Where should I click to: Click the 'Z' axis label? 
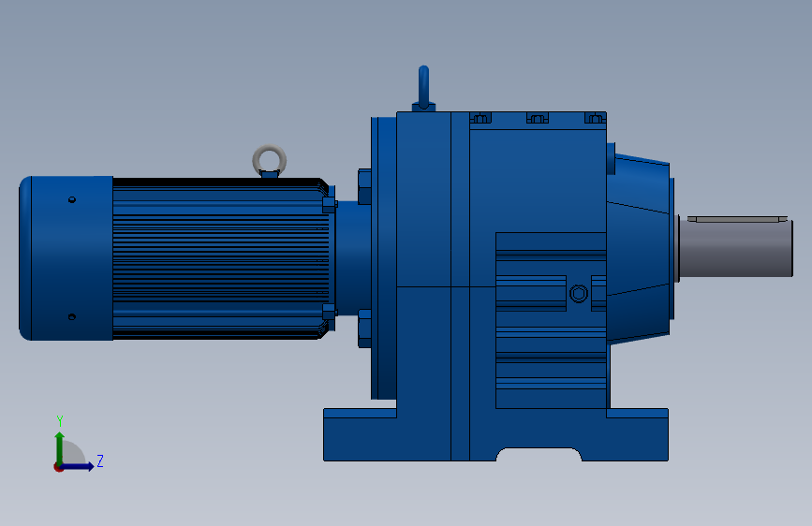point(100,460)
